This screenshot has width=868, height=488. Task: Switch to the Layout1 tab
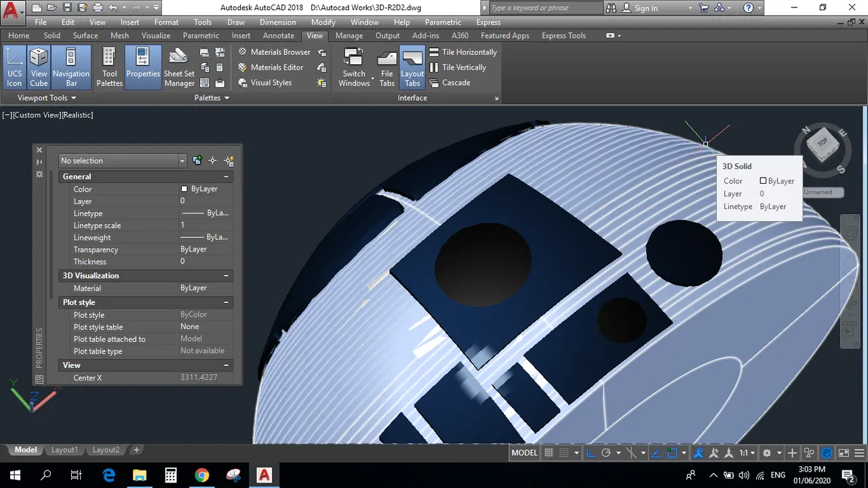tap(64, 450)
